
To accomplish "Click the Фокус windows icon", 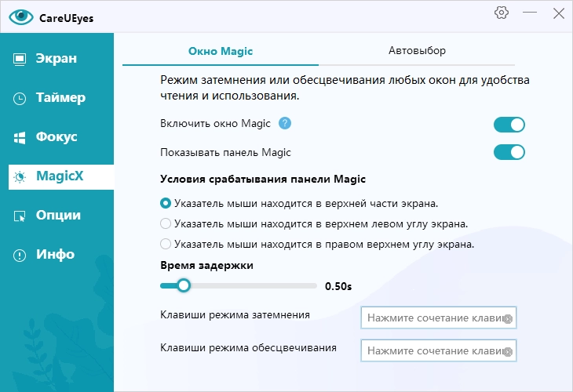I will (20, 137).
